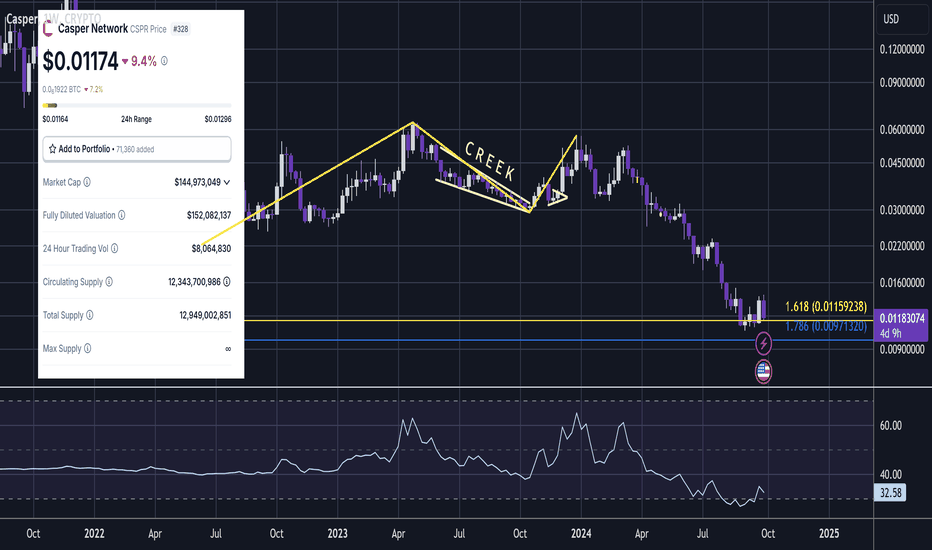Screen dimensions: 932x550
Task: Select the 1.786 (0.00971320) Fibonacci level label
Action: (826, 326)
